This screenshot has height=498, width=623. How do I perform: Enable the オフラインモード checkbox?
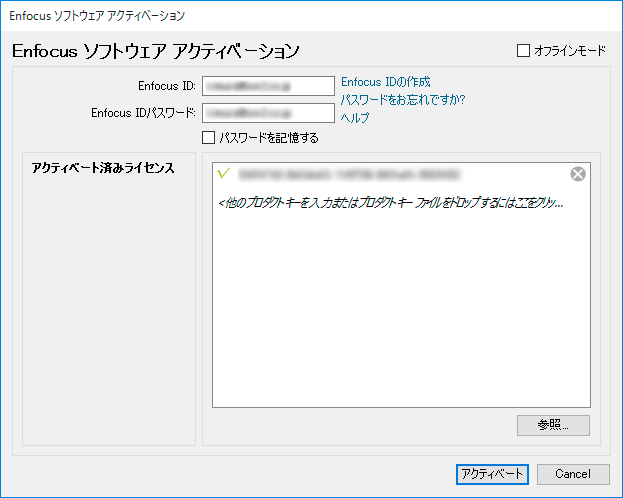click(523, 50)
